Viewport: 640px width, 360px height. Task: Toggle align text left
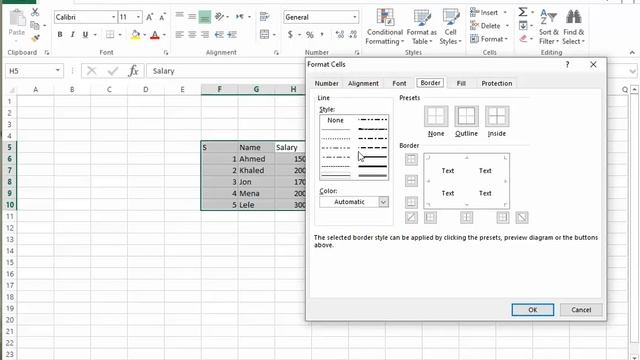tap(180, 35)
